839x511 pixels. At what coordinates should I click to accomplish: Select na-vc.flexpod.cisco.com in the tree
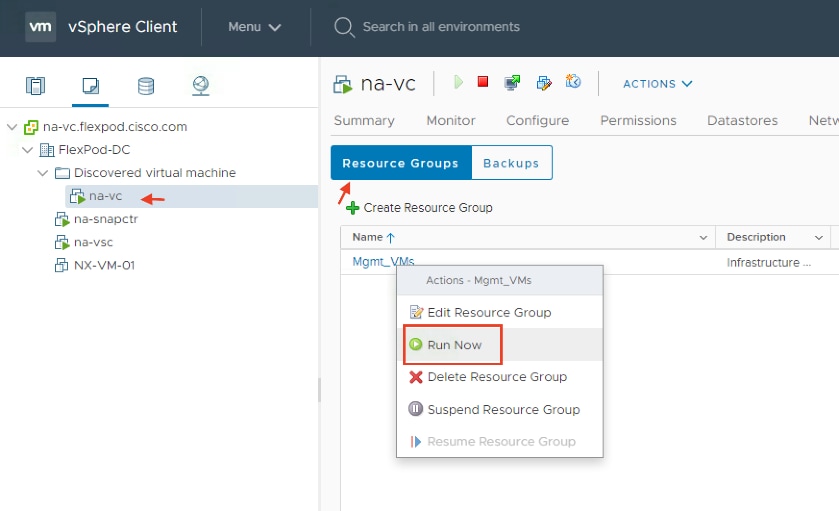tap(115, 127)
